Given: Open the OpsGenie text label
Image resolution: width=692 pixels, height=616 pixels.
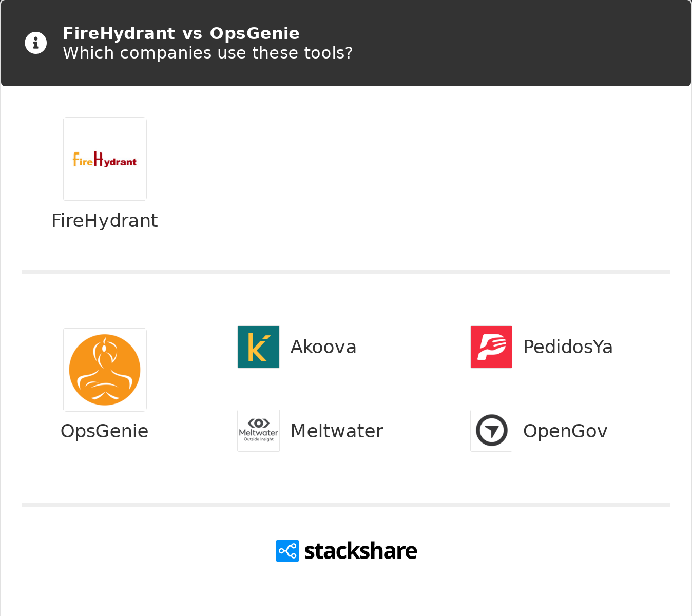Looking at the screenshot, I should pos(105,431).
